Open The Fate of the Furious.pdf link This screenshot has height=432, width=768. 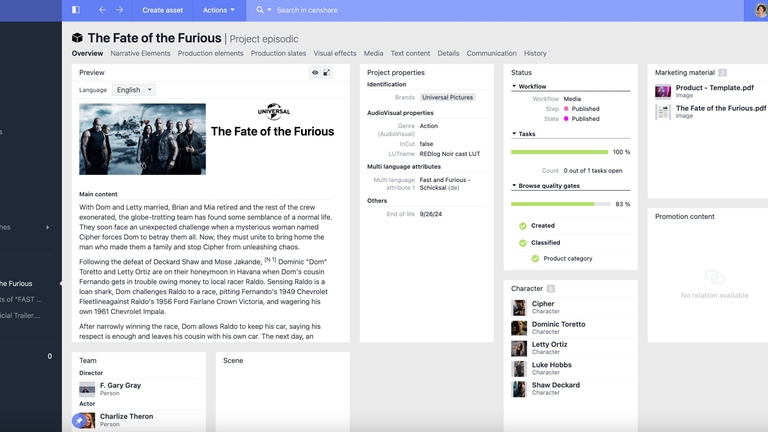point(721,108)
